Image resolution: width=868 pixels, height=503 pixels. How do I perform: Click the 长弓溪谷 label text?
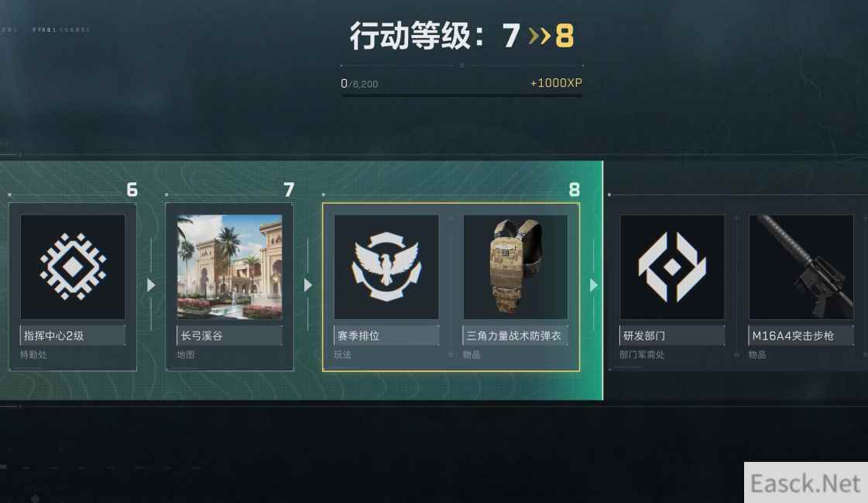(x=202, y=335)
